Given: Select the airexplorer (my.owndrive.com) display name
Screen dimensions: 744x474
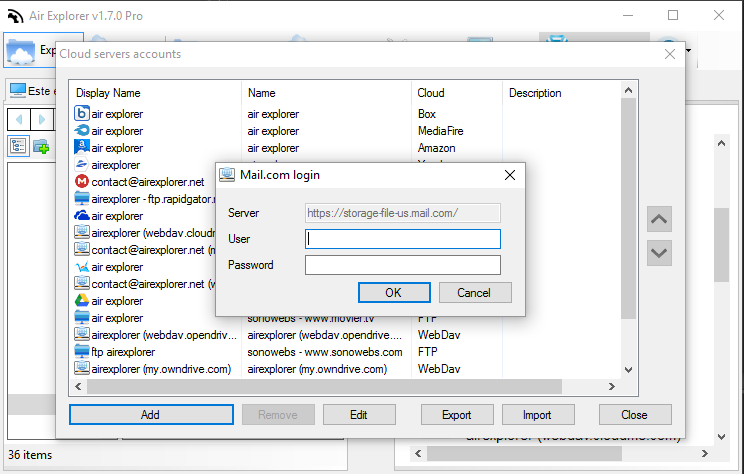Looking at the screenshot, I should 161,369.
